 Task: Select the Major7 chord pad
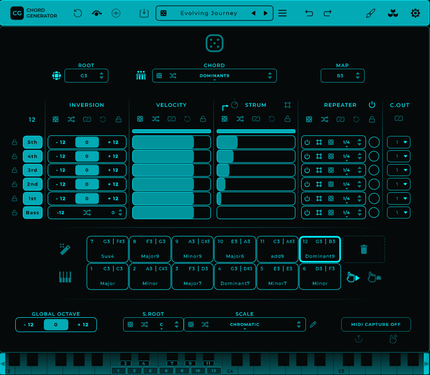192,276
